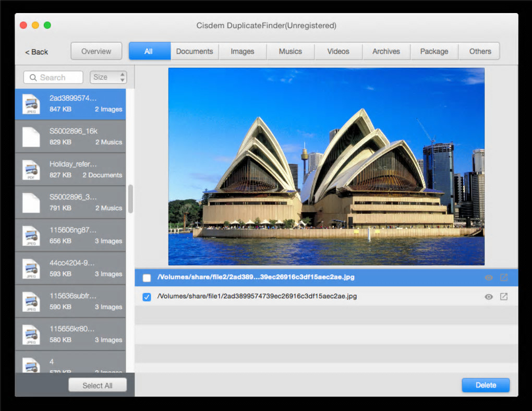Screen dimensions: 532x411
Task: Preview file1 image with eye icon
Action: [x=489, y=297]
